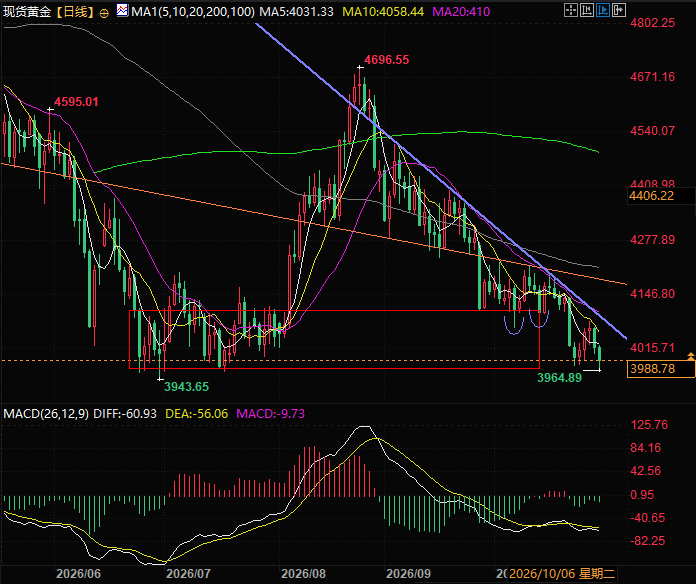Click the MA10:4058.44 value
This screenshot has width=696, height=584.
click(384, 12)
